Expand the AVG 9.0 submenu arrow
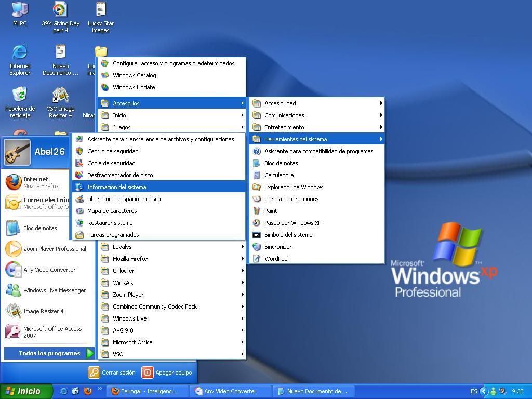The width and height of the screenshot is (532, 399). click(242, 330)
